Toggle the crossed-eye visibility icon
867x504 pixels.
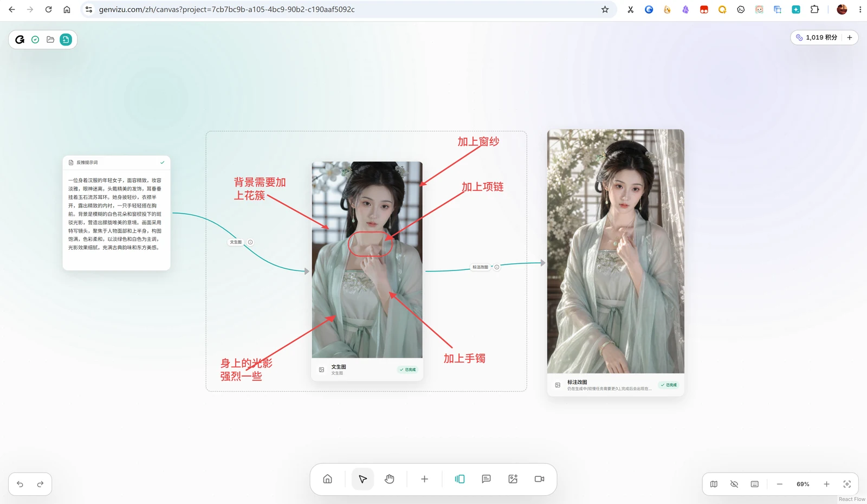click(734, 484)
